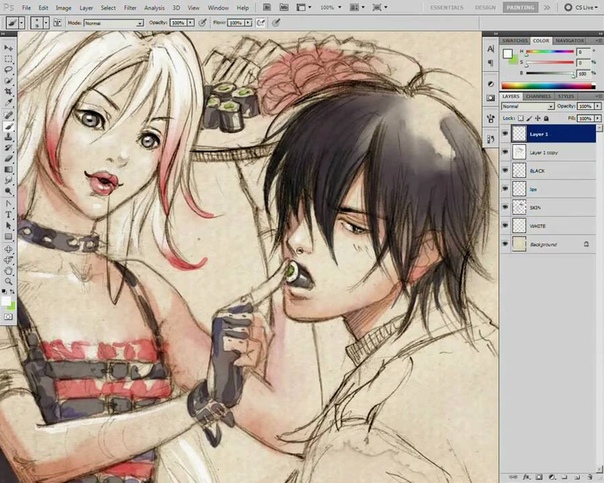Select the Horizontal Type tool

8,215
